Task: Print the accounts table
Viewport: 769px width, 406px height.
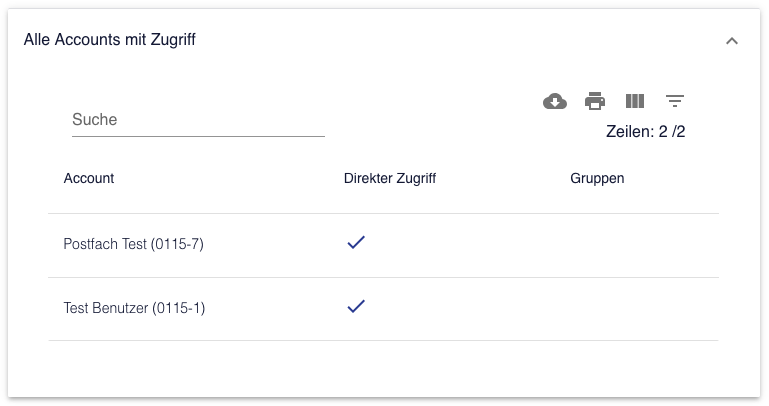Action: click(595, 101)
